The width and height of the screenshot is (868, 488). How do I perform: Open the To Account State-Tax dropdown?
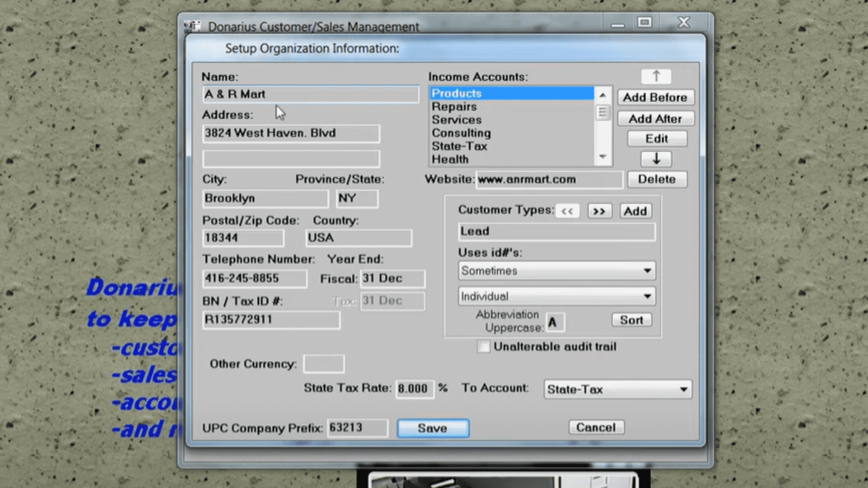point(618,389)
